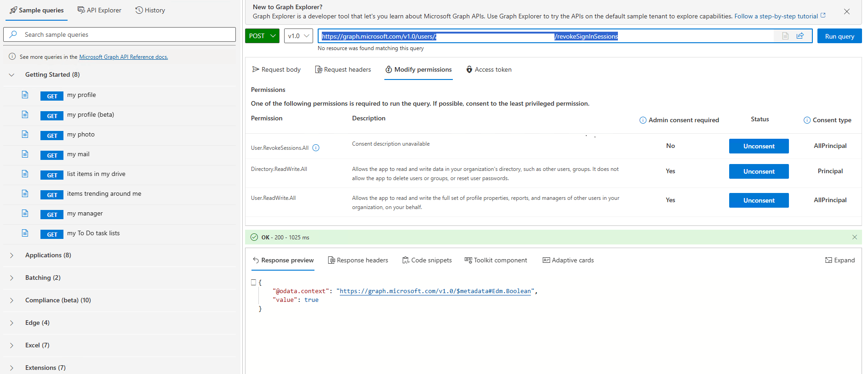Open the document icon beside 'my profile'
Screen dimensions: 868x374
coord(25,95)
